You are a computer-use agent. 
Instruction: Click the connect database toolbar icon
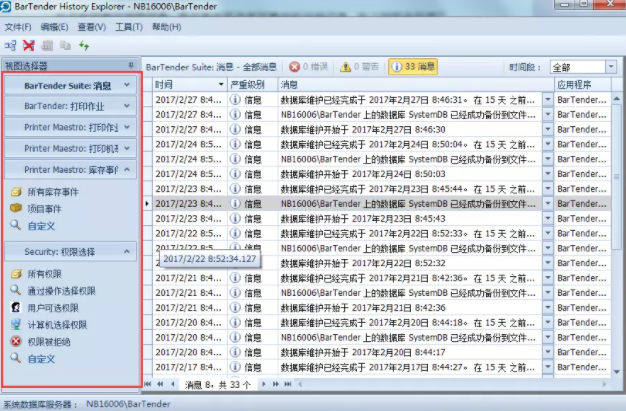(11, 46)
